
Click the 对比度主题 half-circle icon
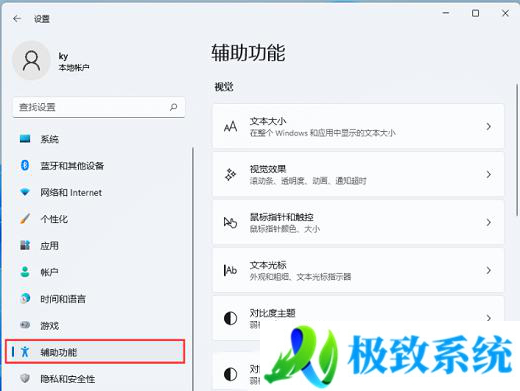[x=230, y=318]
